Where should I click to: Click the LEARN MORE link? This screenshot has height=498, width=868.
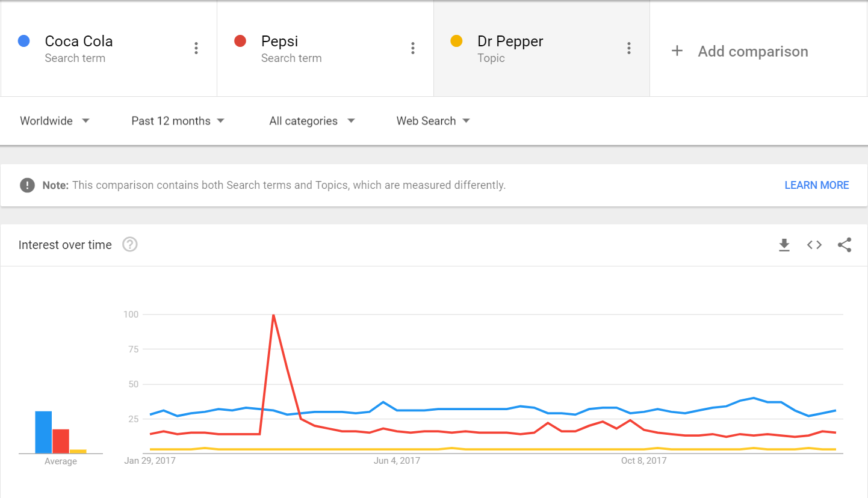click(816, 185)
